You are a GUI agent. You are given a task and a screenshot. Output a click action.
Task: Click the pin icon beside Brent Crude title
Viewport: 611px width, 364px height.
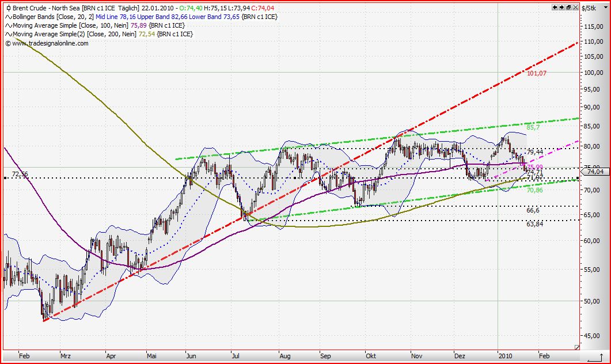click(7, 8)
